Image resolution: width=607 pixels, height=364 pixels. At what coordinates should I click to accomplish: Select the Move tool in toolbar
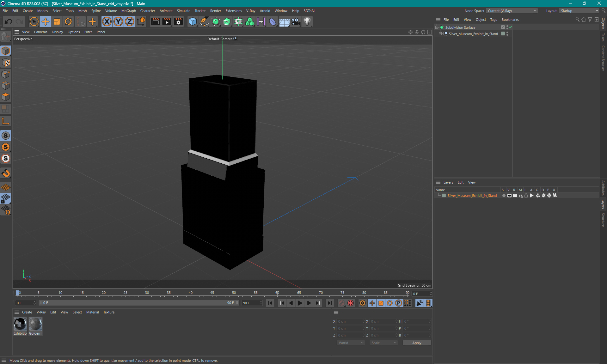(46, 21)
